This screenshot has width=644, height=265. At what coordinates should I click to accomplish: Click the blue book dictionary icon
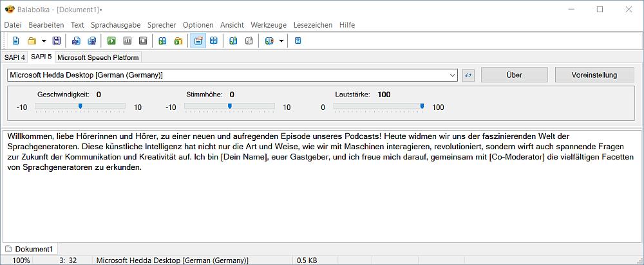click(214, 41)
